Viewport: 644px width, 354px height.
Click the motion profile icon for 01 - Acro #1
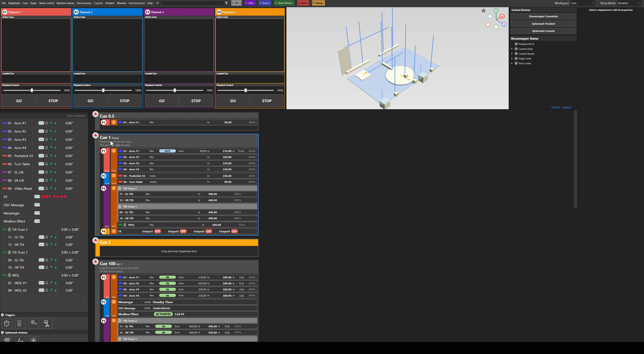41,123
